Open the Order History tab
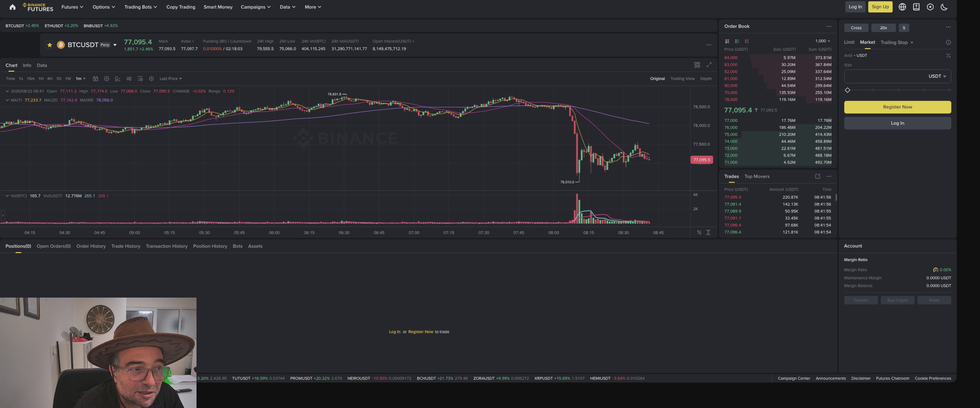 click(x=91, y=246)
